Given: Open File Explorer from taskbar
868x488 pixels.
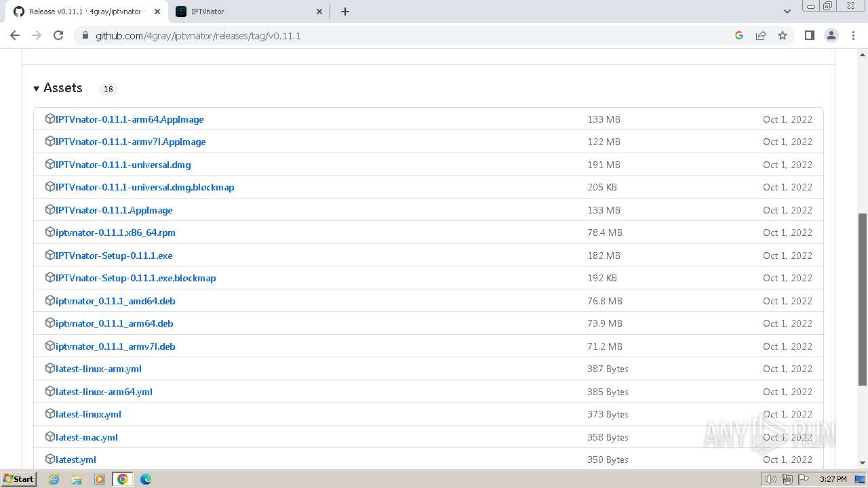Looking at the screenshot, I should coord(77,479).
